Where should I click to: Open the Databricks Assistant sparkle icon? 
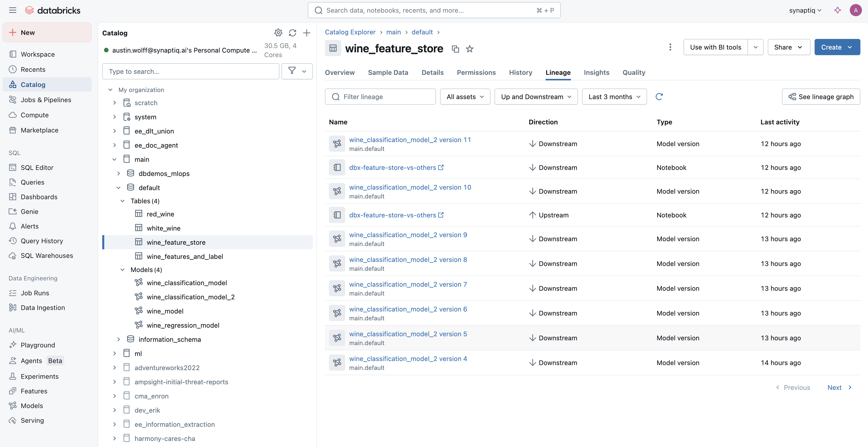tap(837, 10)
